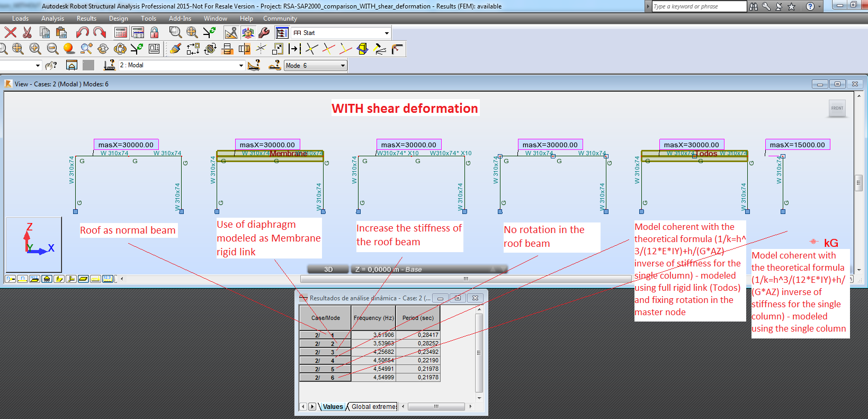Click the undo arrow icon
868x419 pixels.
(x=82, y=33)
